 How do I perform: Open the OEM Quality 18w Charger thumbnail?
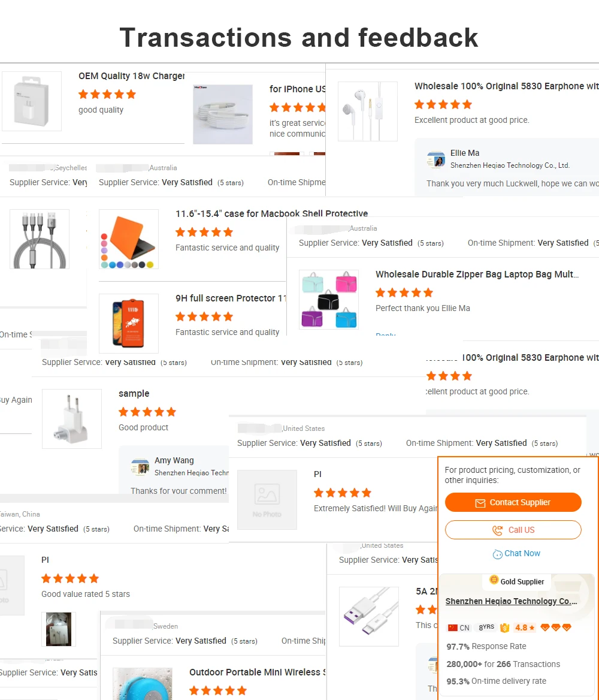[x=32, y=101]
